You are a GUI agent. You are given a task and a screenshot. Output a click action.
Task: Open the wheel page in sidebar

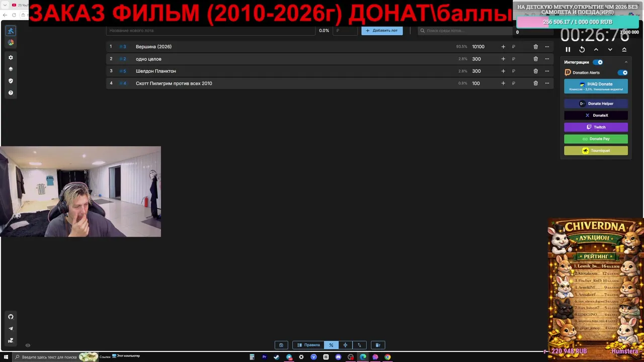click(11, 43)
